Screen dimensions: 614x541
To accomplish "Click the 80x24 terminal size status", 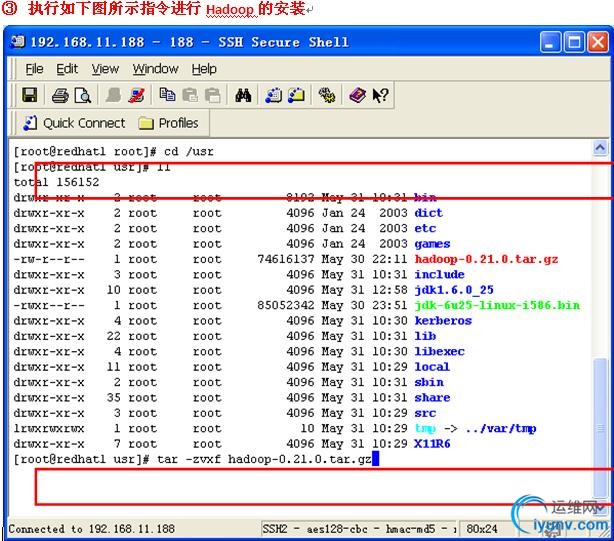I will point(482,529).
